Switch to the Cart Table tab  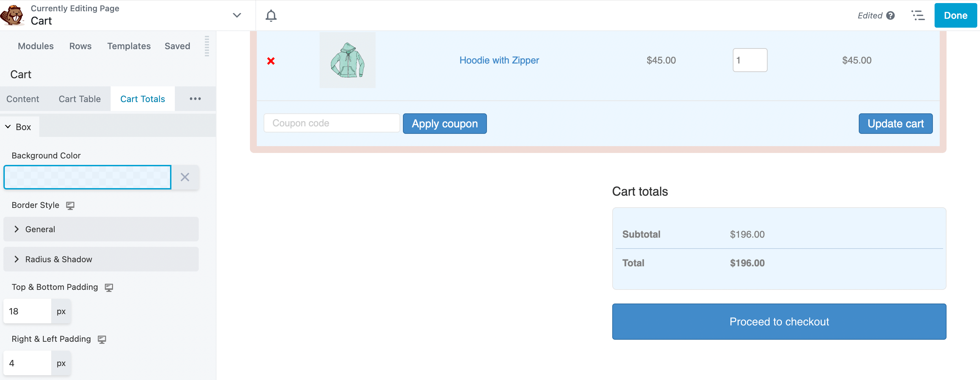(79, 98)
